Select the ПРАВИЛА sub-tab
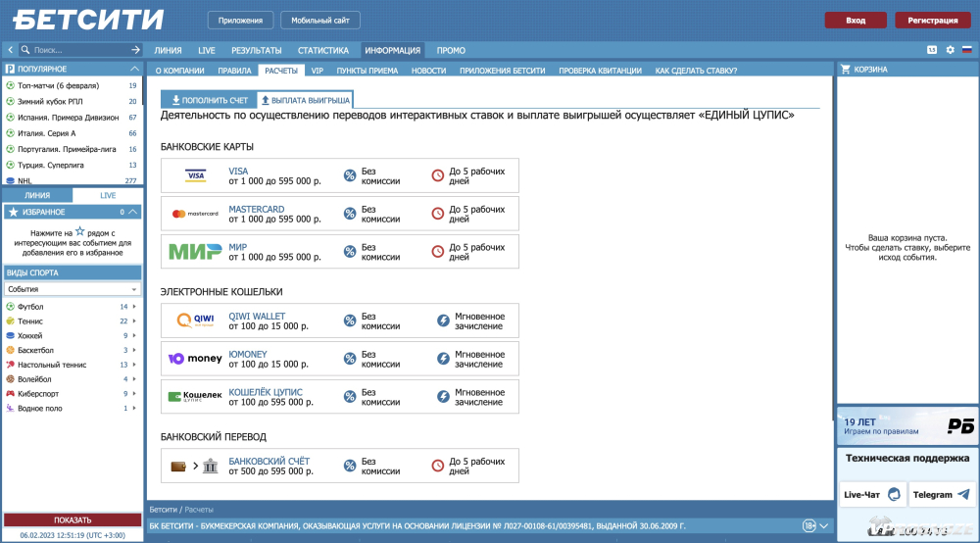This screenshot has width=980, height=543. tap(234, 71)
